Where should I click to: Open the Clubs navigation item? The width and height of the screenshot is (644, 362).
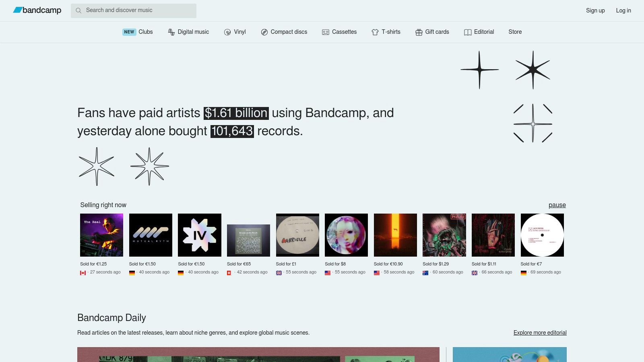(x=146, y=32)
